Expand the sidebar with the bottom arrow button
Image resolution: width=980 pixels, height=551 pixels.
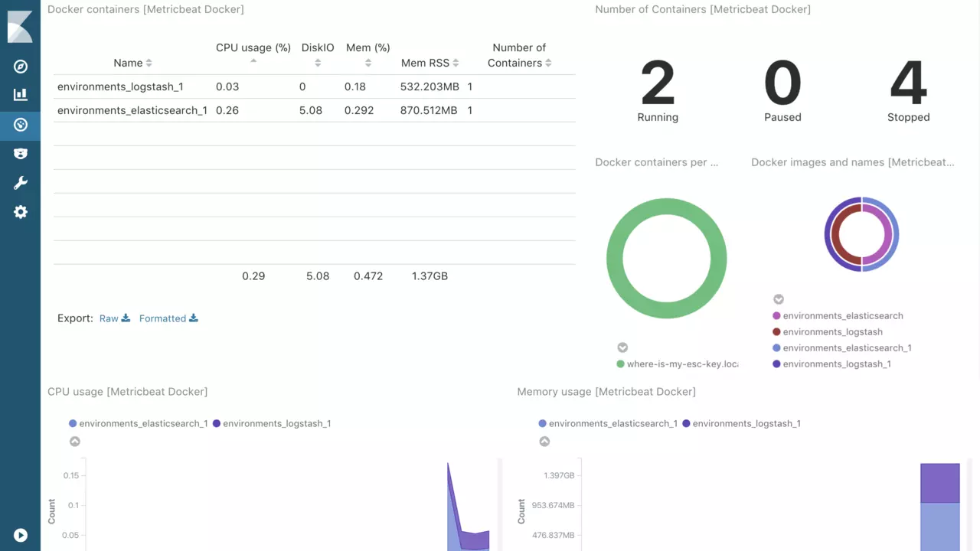click(21, 536)
